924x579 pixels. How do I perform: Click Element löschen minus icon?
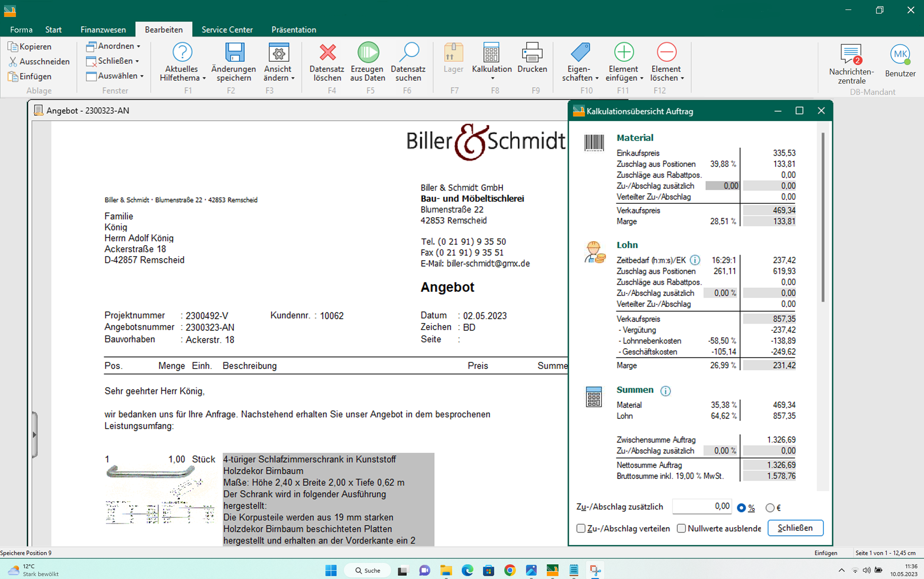pos(667,52)
